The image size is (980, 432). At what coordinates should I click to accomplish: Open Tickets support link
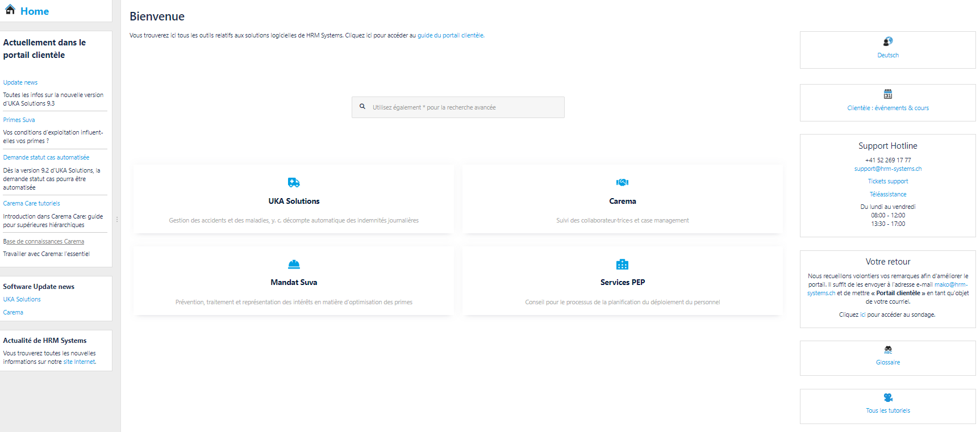click(888, 181)
